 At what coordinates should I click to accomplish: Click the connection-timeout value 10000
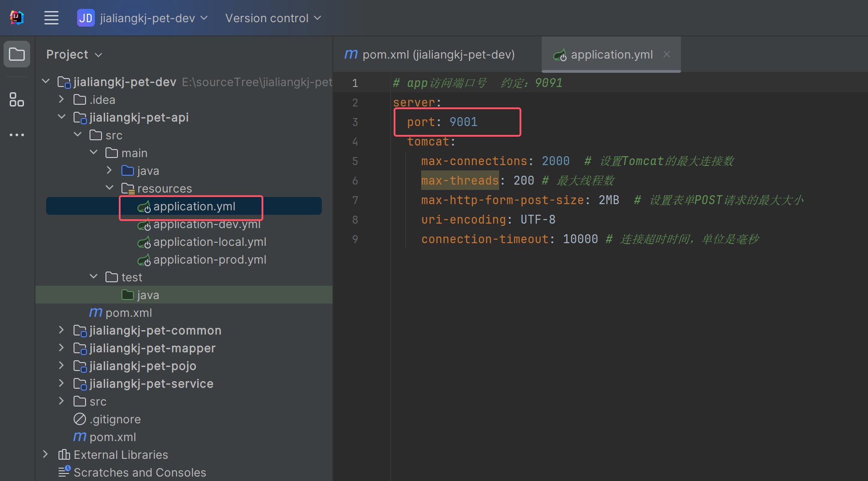coord(580,239)
